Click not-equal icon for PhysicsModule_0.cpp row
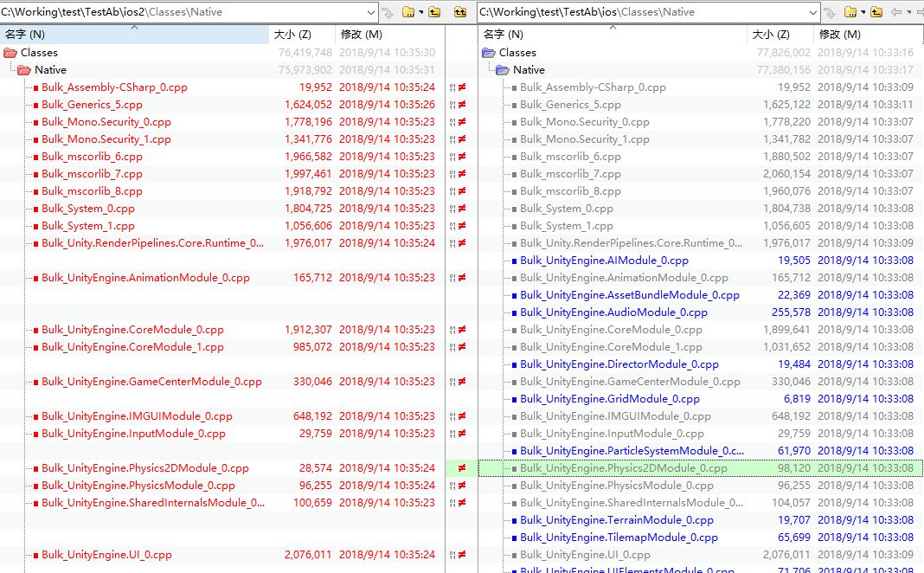 click(x=462, y=486)
